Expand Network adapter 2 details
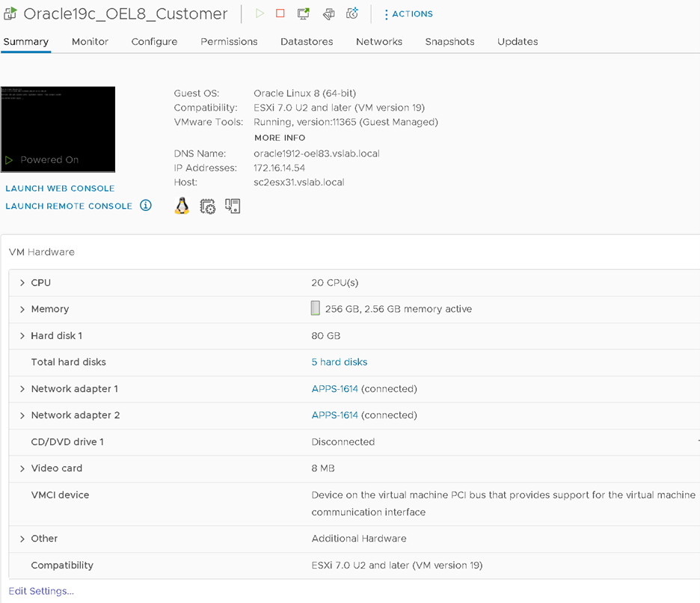This screenshot has height=603, width=700. pyautogui.click(x=22, y=415)
